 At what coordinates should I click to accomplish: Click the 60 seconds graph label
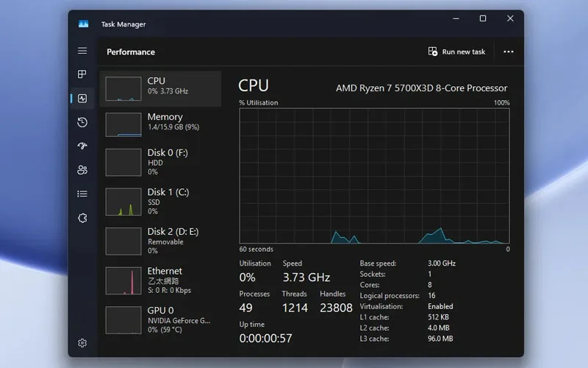point(256,250)
